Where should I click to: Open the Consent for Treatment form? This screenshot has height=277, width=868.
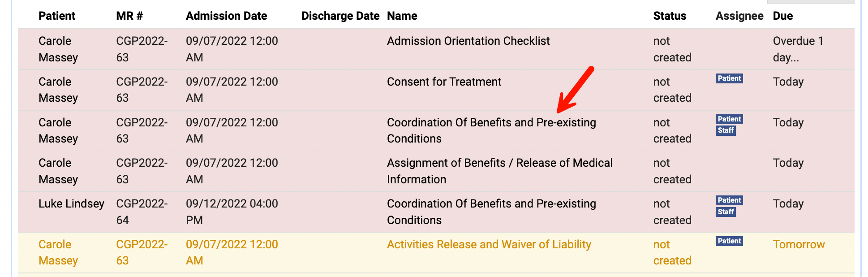point(444,82)
